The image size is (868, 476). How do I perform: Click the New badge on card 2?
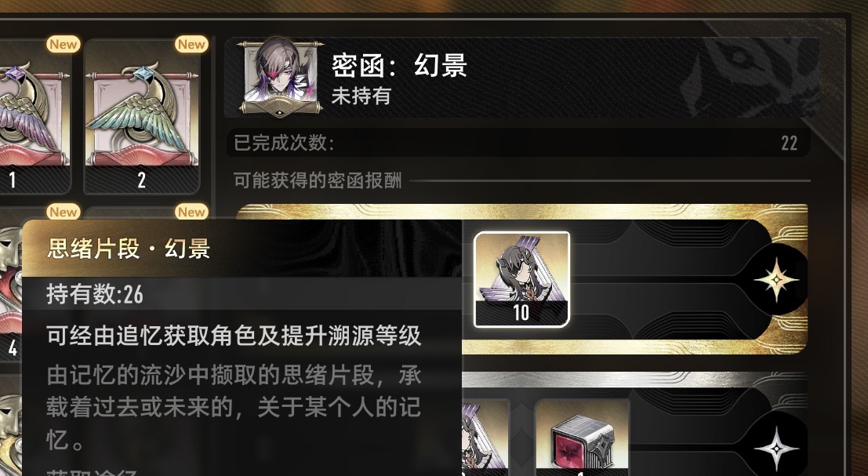(x=191, y=44)
